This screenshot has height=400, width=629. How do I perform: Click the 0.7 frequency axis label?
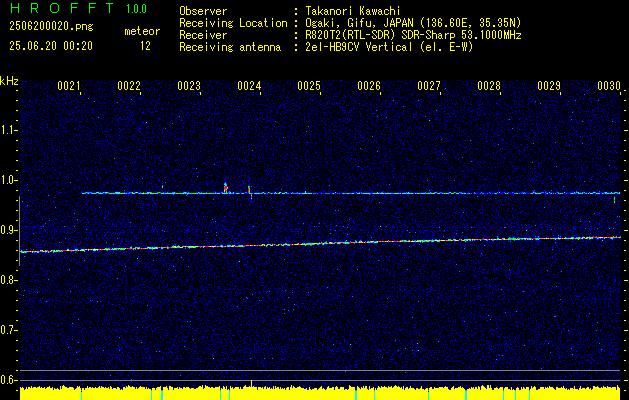pyautogui.click(x=8, y=330)
